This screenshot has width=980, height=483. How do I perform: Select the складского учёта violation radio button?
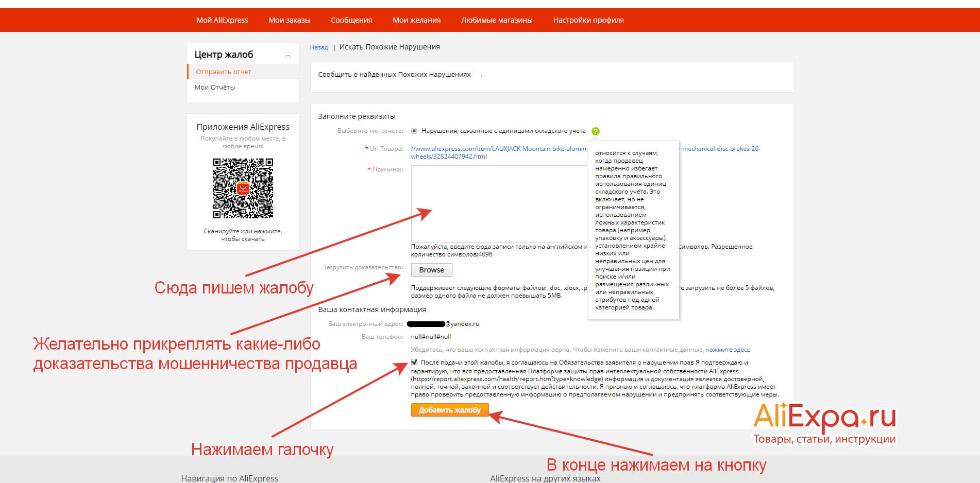point(414,131)
